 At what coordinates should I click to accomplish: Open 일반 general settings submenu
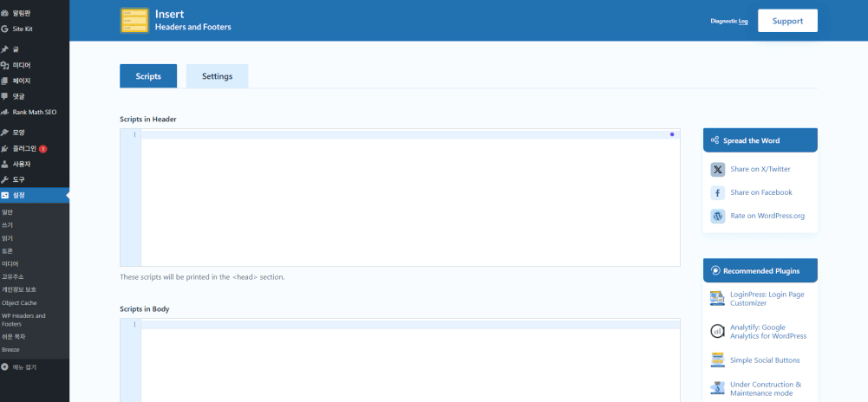pyautogui.click(x=7, y=212)
